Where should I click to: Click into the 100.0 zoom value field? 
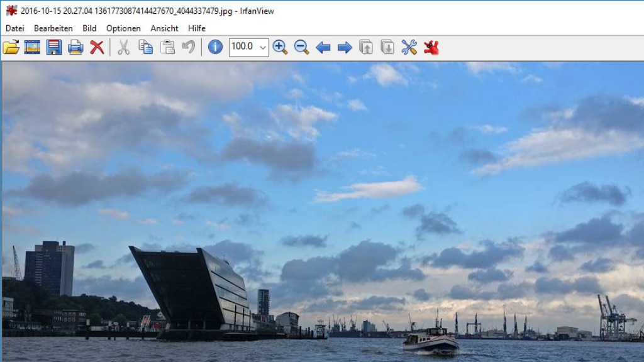tap(242, 47)
